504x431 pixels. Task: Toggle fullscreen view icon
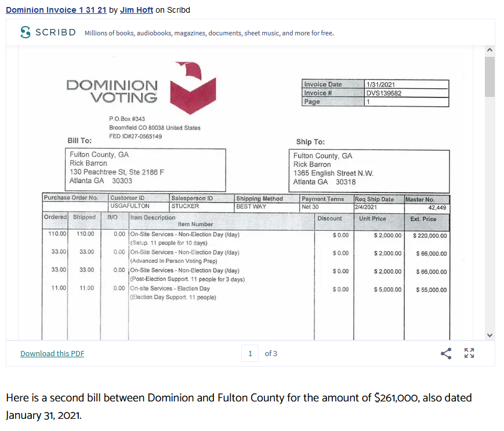point(469,353)
